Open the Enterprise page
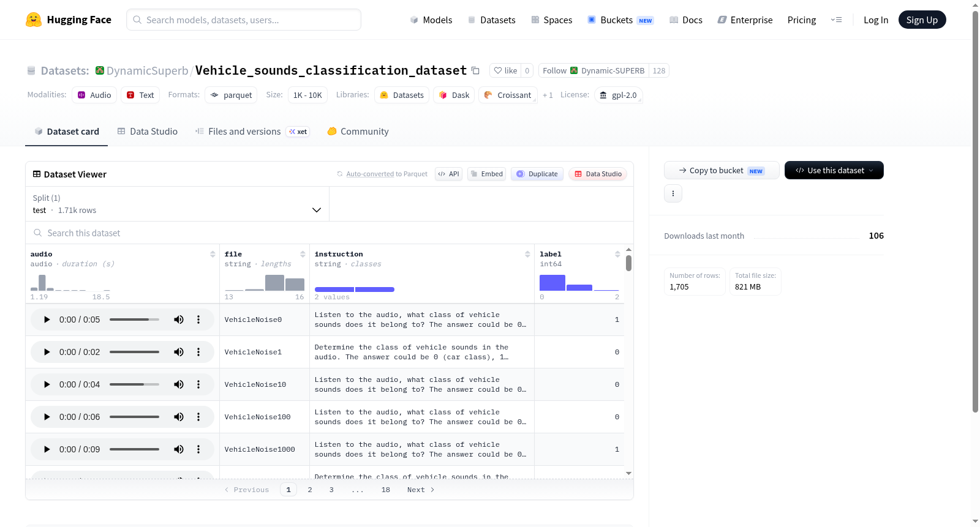 [745, 20]
